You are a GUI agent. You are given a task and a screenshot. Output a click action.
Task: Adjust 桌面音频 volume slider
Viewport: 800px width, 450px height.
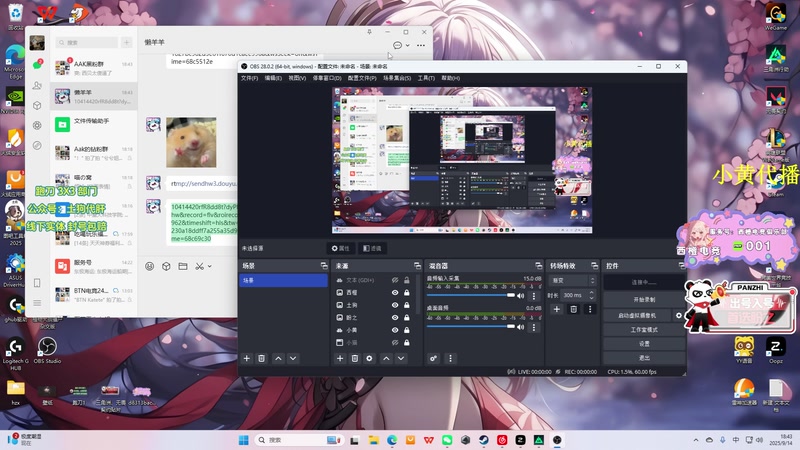[x=470, y=327]
